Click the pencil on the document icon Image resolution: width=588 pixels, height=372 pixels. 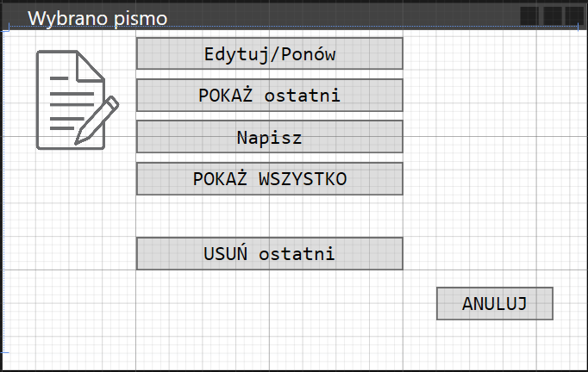coord(97,121)
